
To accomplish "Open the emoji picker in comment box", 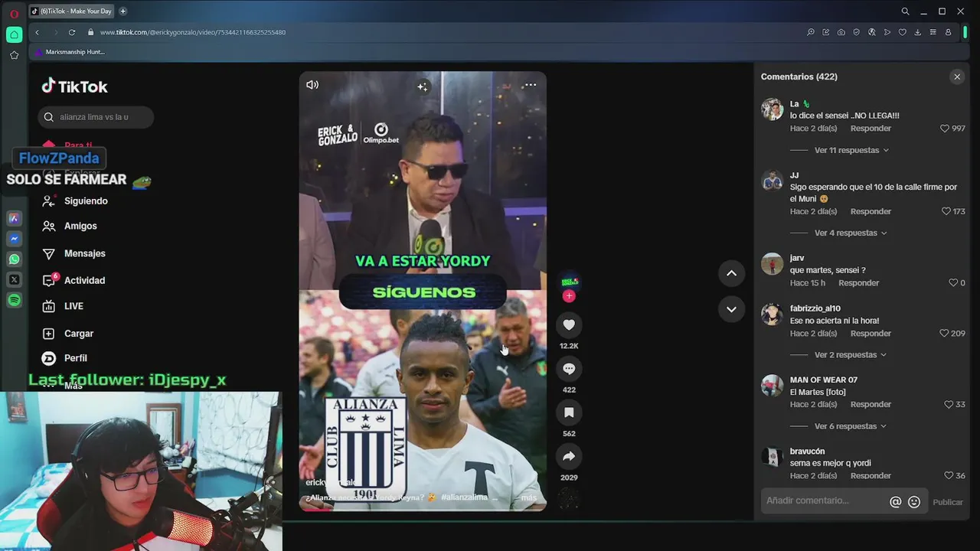I will coord(914,502).
